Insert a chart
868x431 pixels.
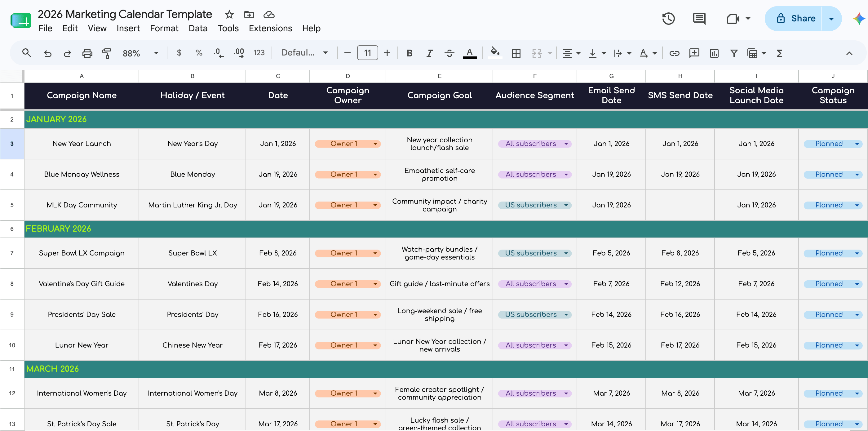(x=714, y=53)
